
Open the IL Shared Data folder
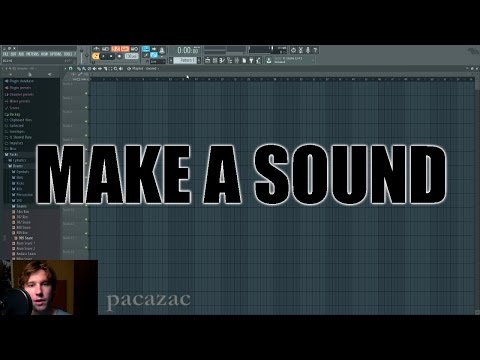tap(18, 137)
